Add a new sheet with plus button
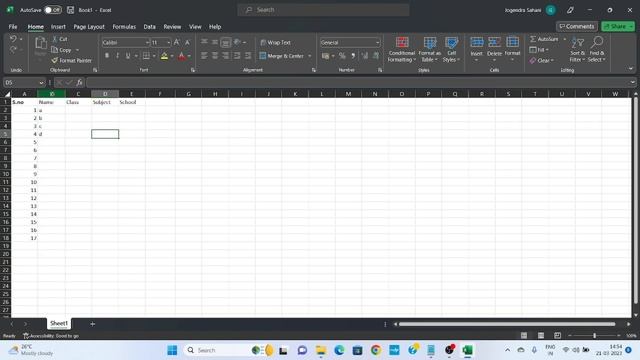The height and width of the screenshot is (360, 640). coord(92,324)
